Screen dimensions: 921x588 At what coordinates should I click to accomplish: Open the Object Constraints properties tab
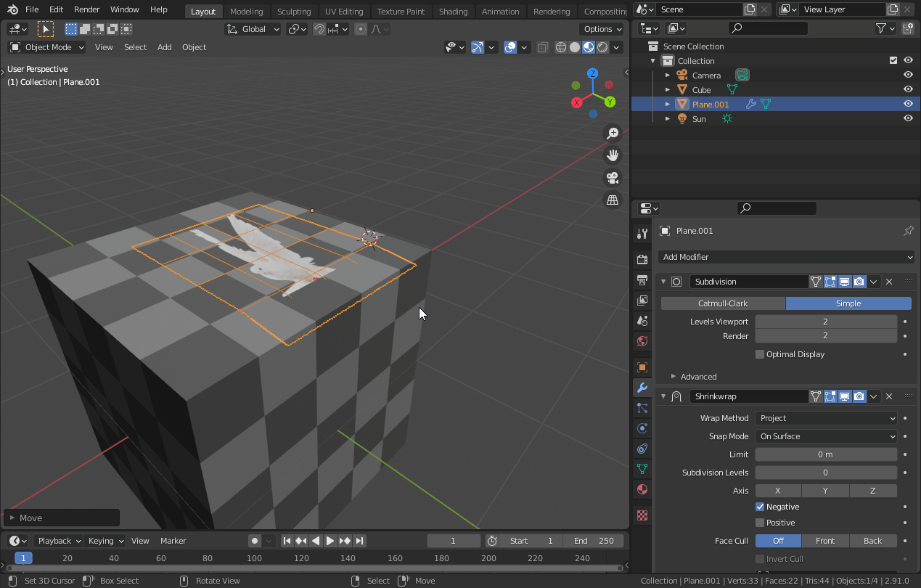coord(642,449)
